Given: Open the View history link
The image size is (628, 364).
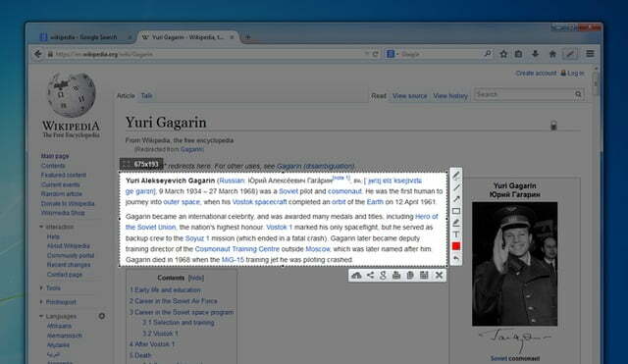Looking at the screenshot, I should click(x=450, y=96).
